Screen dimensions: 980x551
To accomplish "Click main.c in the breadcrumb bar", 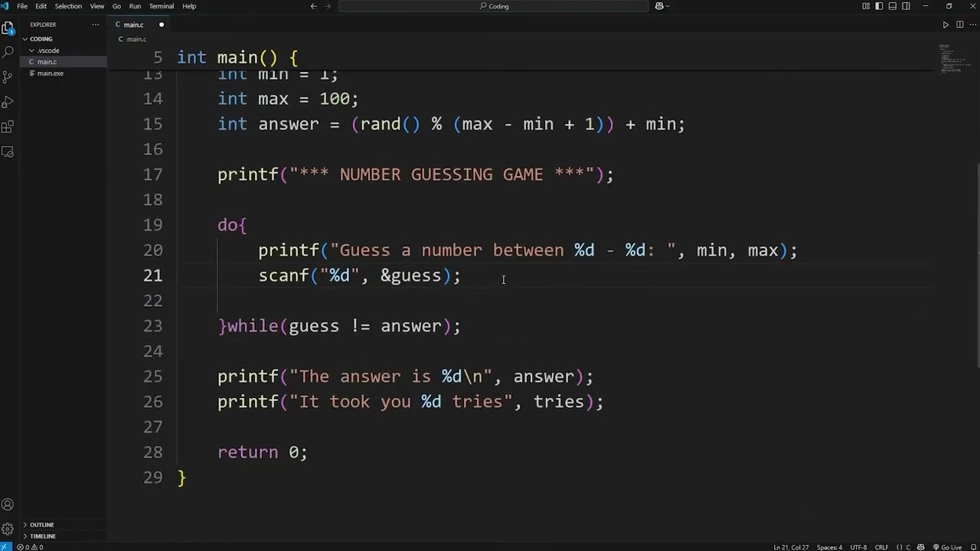I will pos(136,39).
